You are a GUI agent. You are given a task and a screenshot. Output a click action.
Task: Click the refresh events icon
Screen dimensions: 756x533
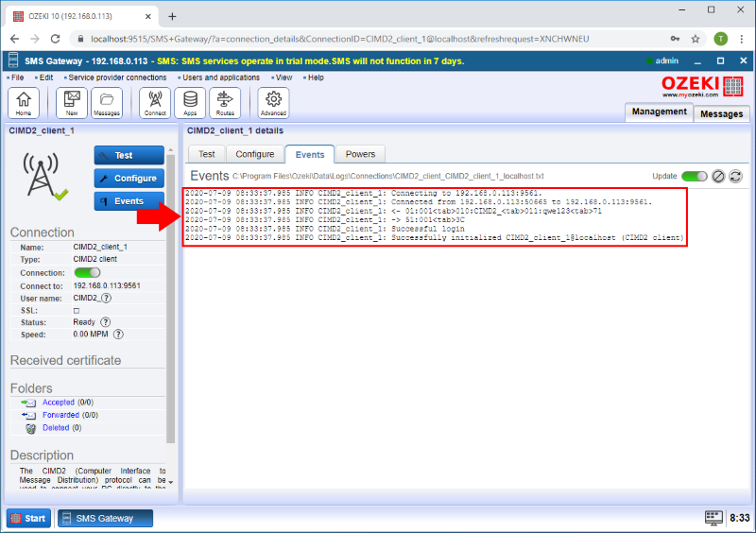[735, 176]
